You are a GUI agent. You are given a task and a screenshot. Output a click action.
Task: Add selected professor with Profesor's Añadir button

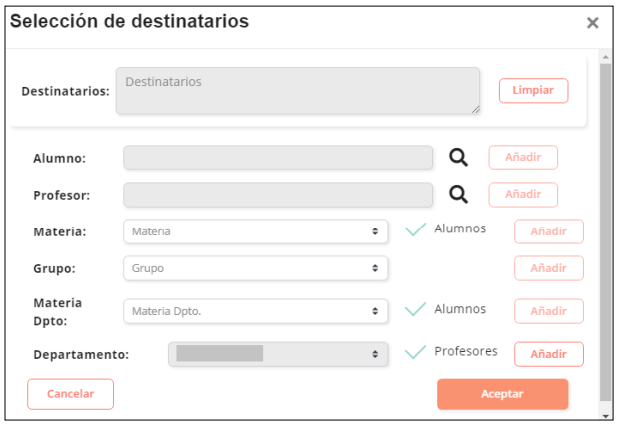point(523,195)
